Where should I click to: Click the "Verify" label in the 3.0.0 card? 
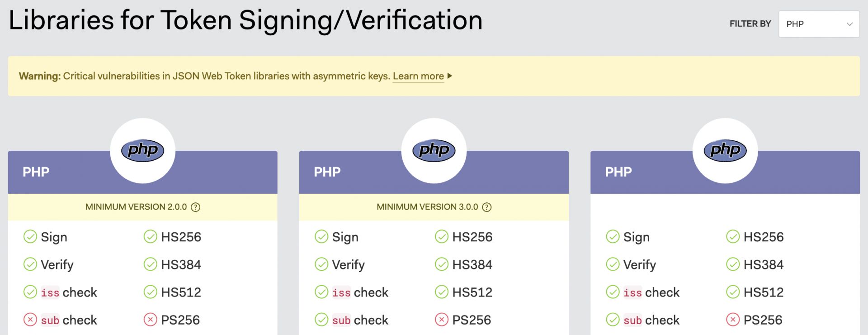348,265
